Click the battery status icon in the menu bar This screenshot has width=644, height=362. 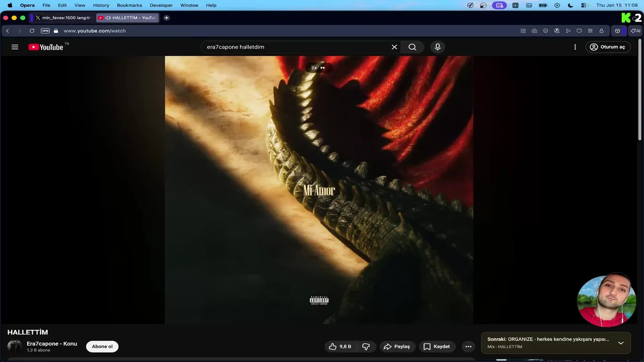(543, 5)
